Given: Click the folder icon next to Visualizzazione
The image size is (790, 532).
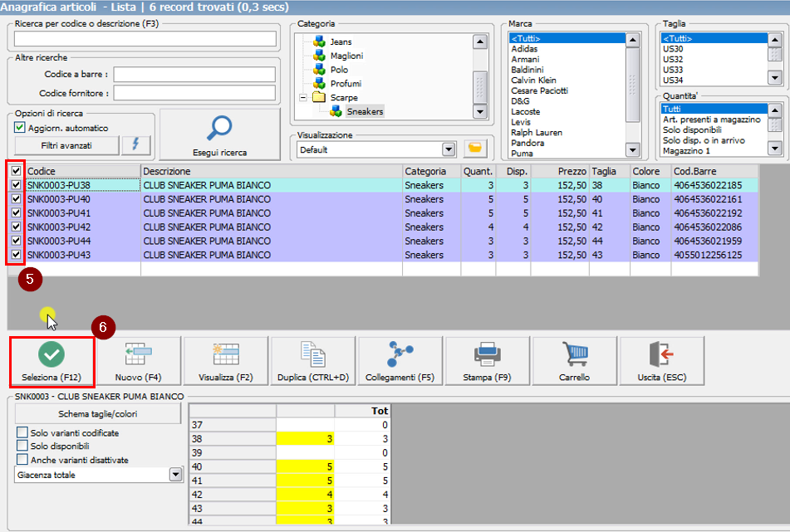Looking at the screenshot, I should tap(474, 149).
